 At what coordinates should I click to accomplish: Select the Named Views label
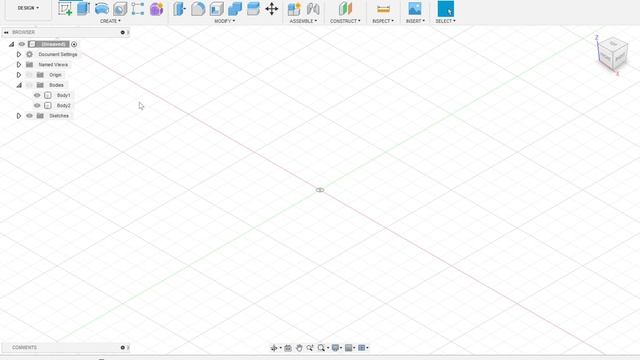(53, 64)
